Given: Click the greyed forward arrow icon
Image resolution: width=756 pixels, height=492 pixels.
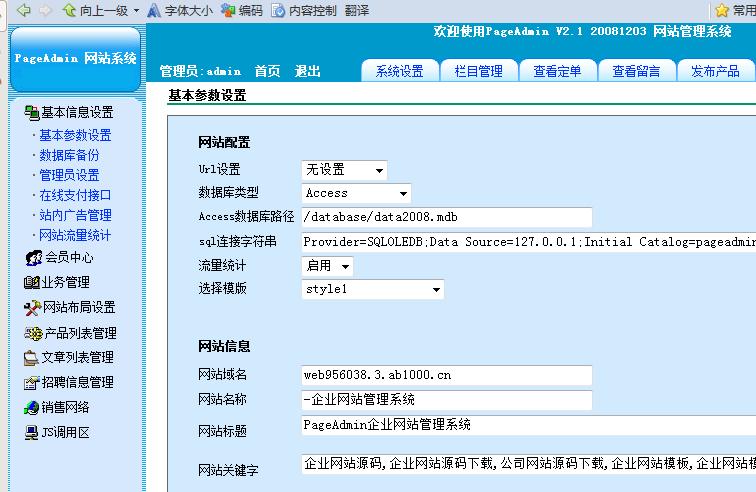Looking at the screenshot, I should pyautogui.click(x=45, y=10).
